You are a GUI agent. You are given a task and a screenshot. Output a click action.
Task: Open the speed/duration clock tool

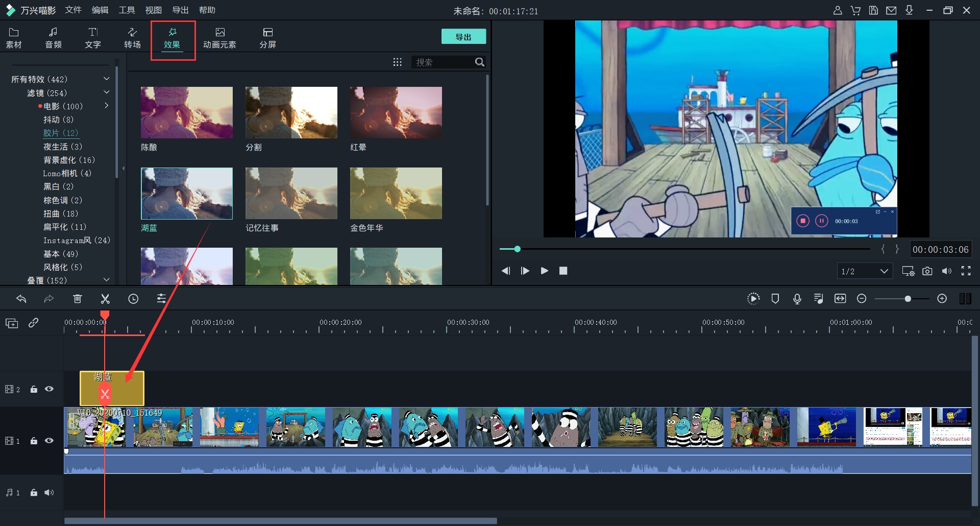click(x=133, y=299)
